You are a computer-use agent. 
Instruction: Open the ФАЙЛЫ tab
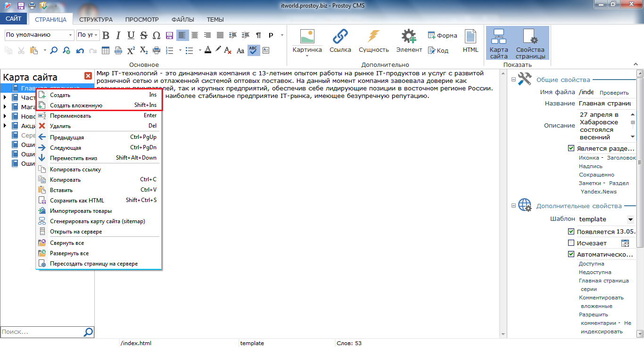[x=183, y=19]
